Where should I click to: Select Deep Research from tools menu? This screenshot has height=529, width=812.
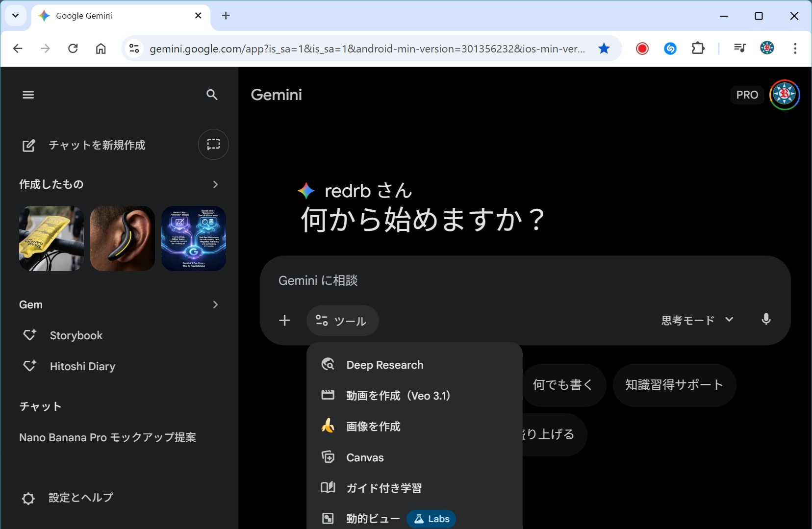pos(384,365)
